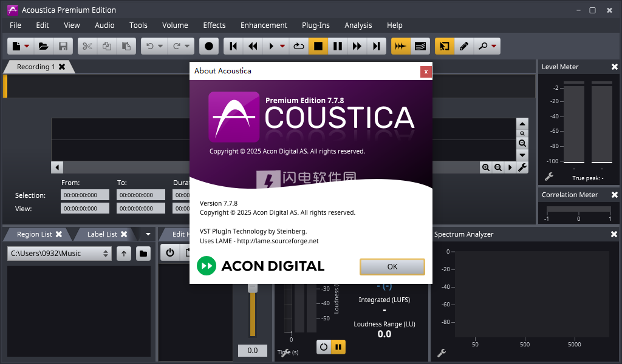The height and width of the screenshot is (364, 622).
Task: Open Level Meter wrench settings
Action: 549,177
